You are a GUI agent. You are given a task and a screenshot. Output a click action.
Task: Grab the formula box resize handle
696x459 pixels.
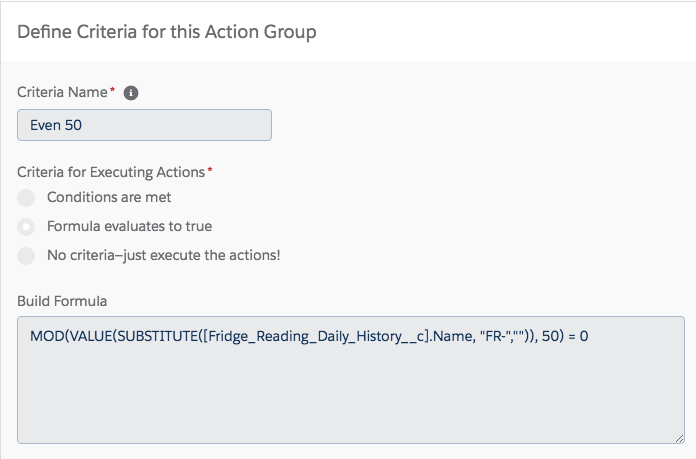679,438
